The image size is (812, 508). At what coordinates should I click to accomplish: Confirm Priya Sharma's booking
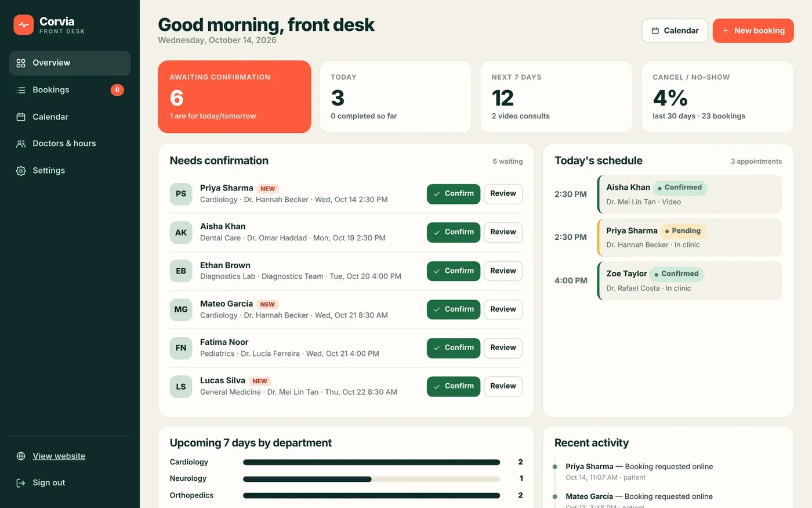coord(454,194)
